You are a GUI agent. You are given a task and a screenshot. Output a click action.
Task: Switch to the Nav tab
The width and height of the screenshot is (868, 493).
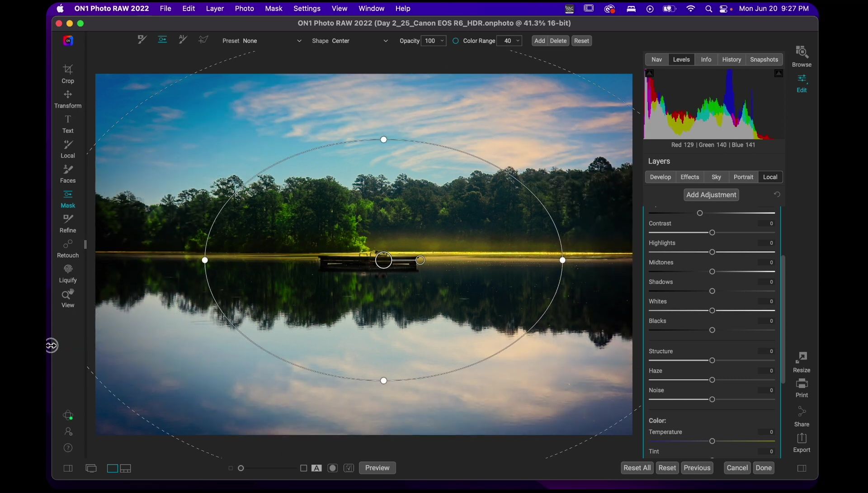coord(656,59)
